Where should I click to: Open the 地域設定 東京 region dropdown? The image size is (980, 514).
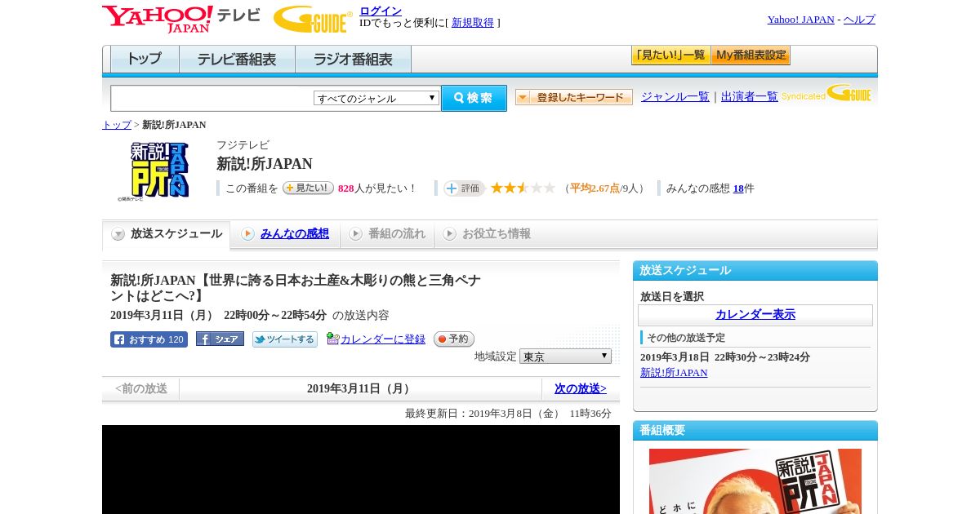(x=565, y=357)
